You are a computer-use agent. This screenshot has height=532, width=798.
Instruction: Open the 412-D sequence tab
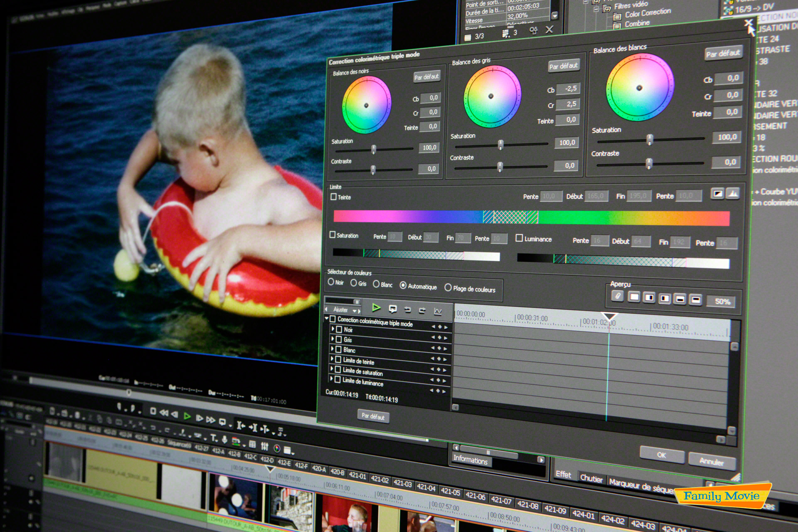(267, 460)
